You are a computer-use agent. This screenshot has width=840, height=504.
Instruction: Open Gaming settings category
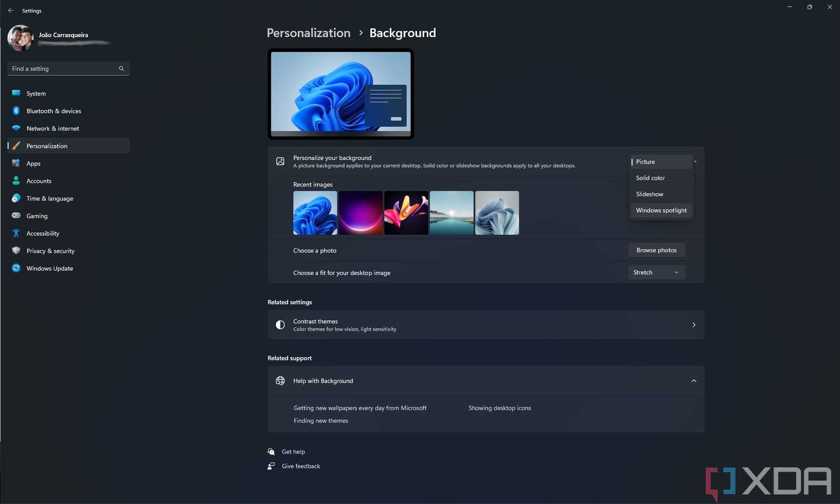68,215
